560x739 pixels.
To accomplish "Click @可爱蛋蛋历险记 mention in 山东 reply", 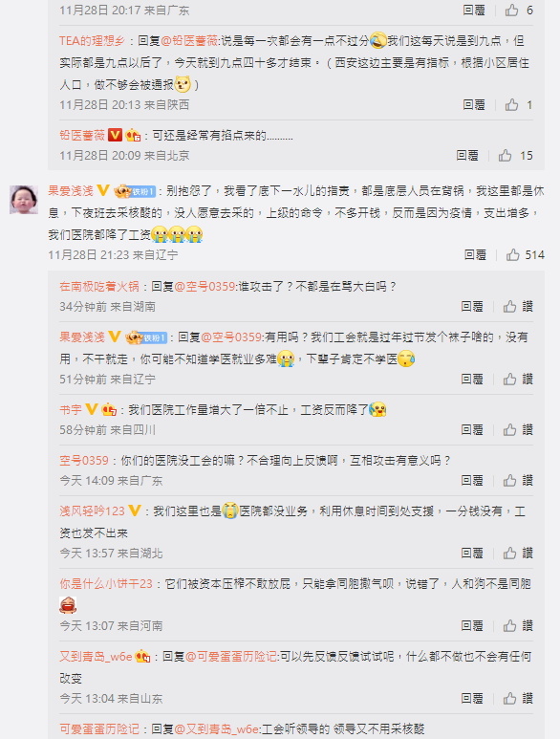I will pyautogui.click(x=231, y=657).
